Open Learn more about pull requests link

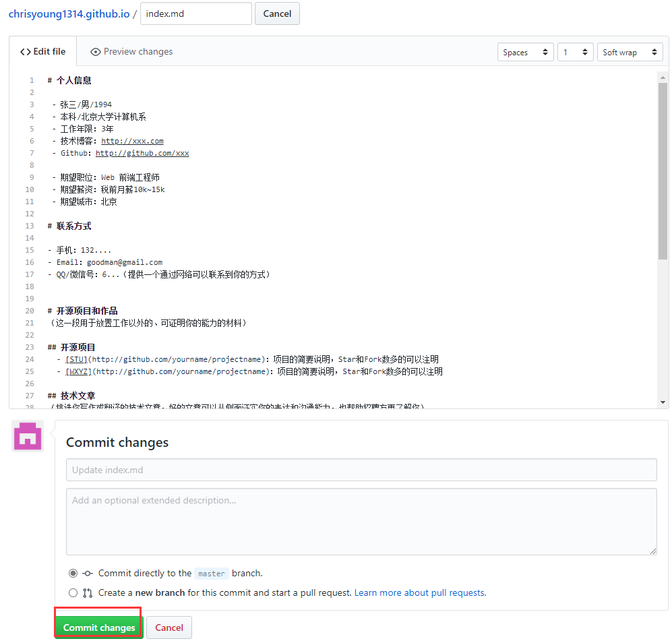click(x=421, y=593)
